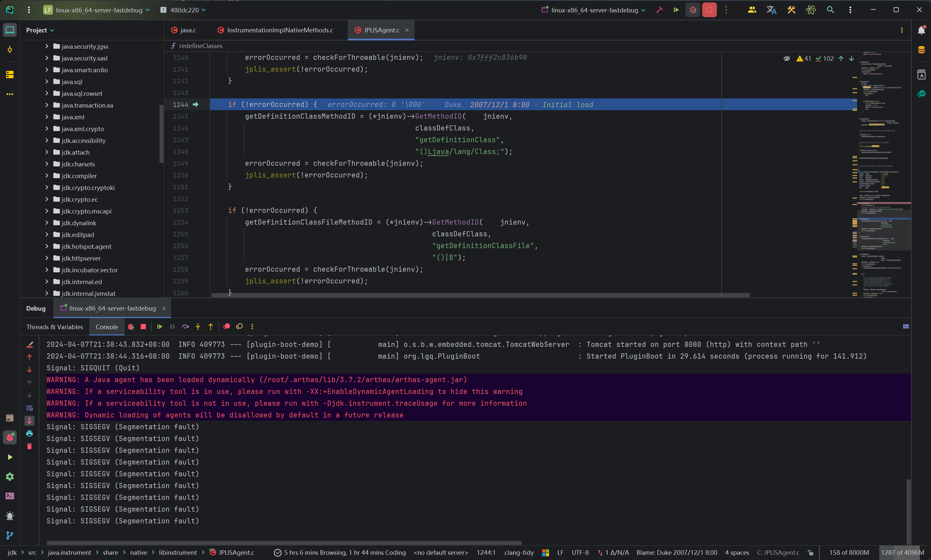This screenshot has width=931, height=560.
Task: Toggle soft-wrap in the console
Action: coord(29,408)
